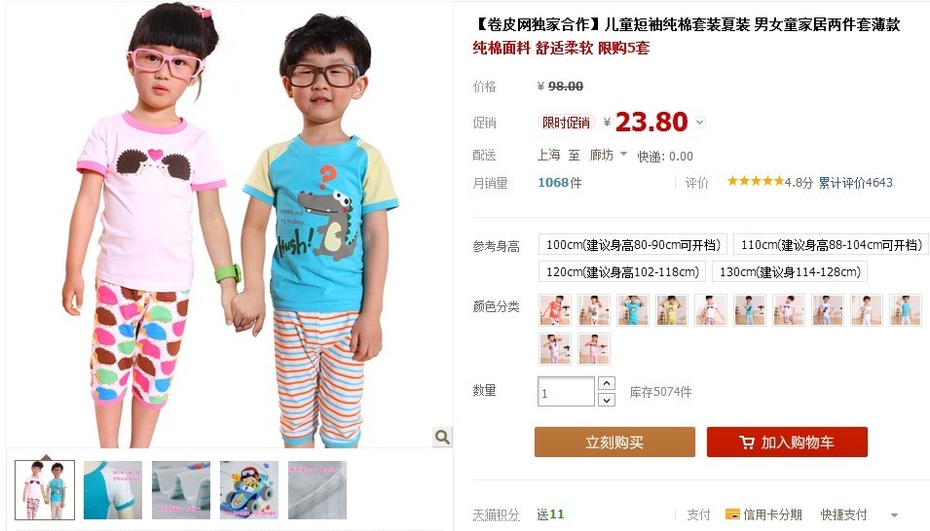Decrease quantity with the down arrow
930x531 pixels.
click(606, 400)
